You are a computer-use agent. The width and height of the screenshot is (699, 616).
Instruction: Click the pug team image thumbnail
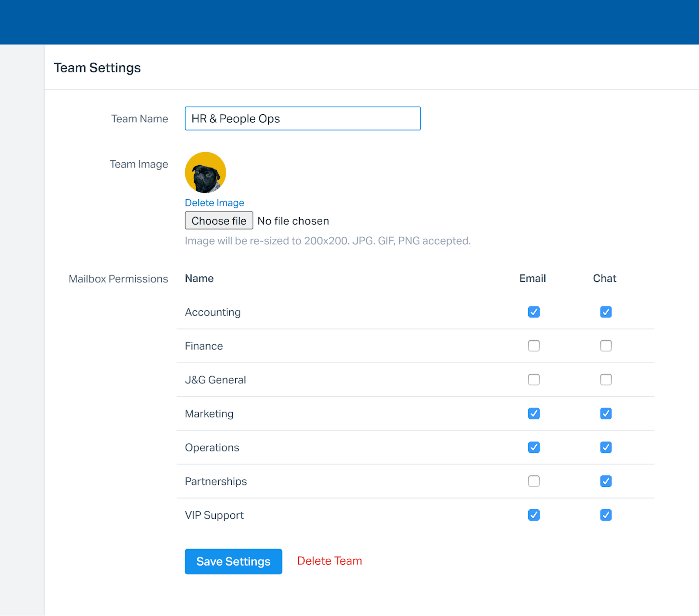(206, 172)
